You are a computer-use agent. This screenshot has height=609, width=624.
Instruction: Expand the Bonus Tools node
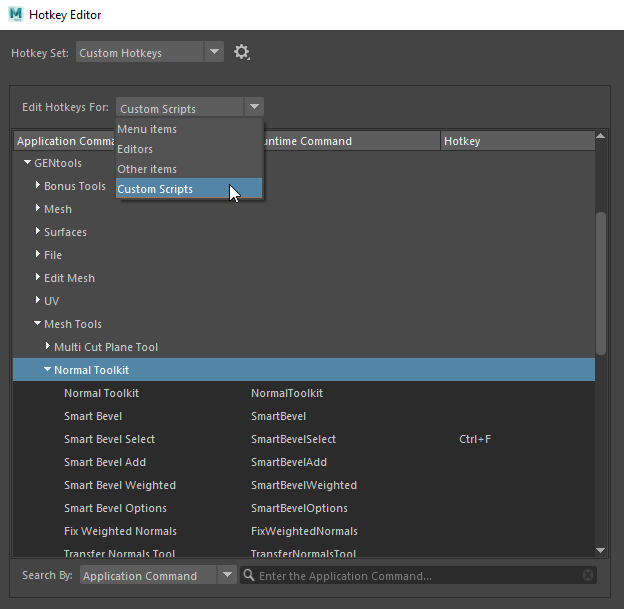(37, 185)
